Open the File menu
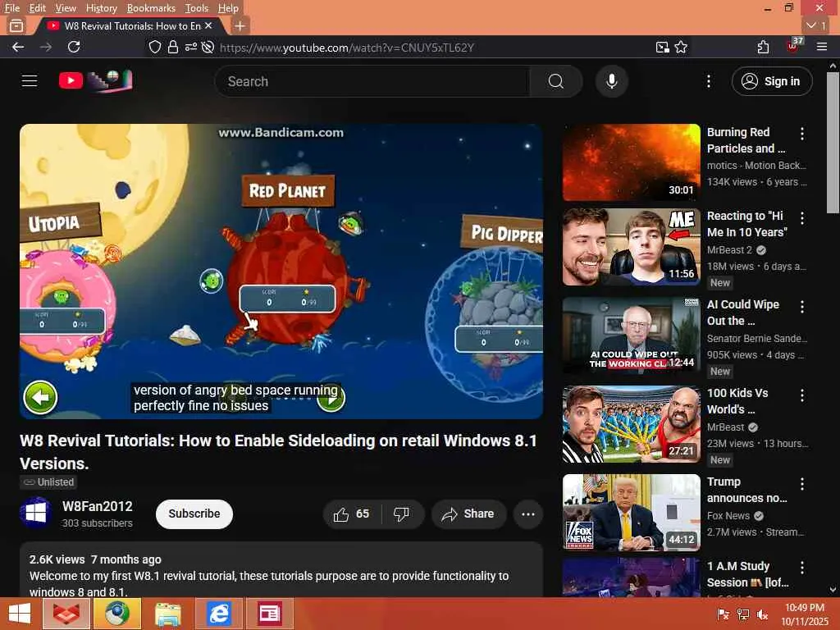 [x=11, y=8]
